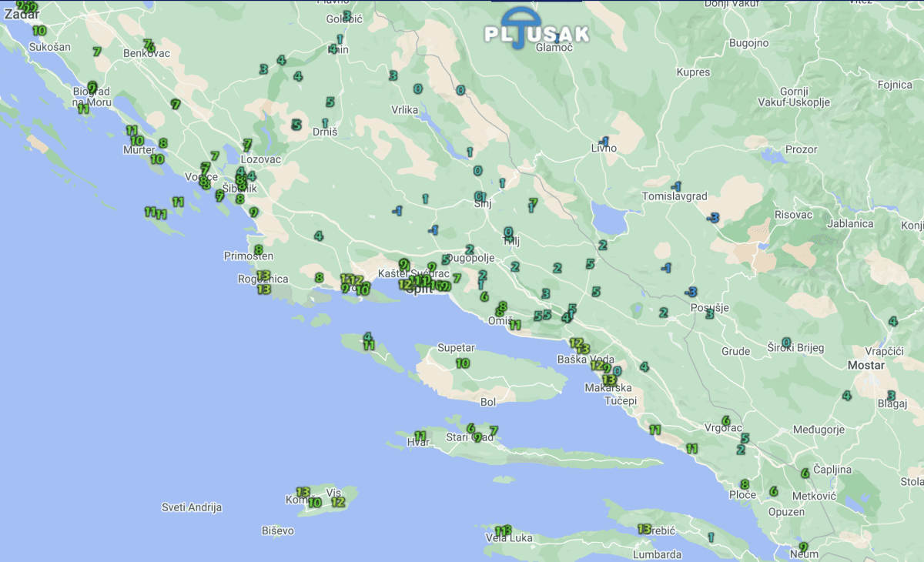Click the Drniš town label

tap(324, 132)
